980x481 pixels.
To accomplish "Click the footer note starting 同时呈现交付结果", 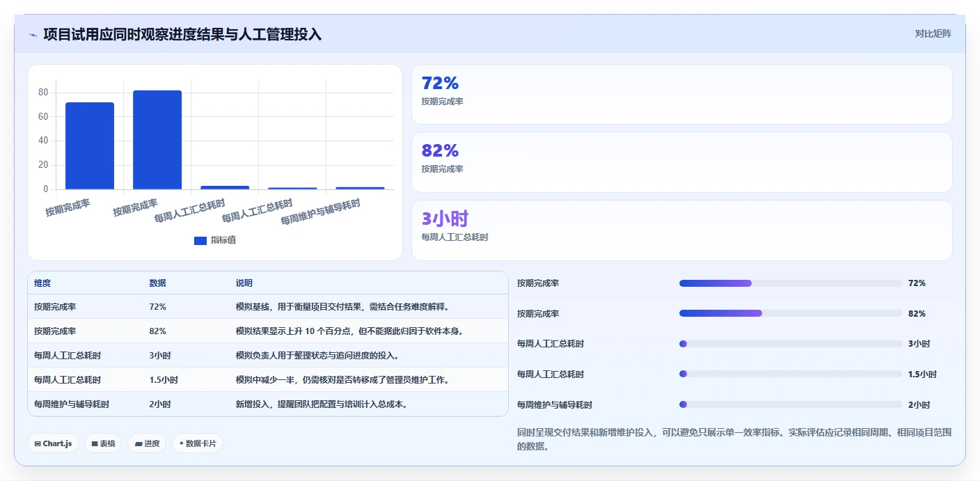I will pyautogui.click(x=734, y=439).
